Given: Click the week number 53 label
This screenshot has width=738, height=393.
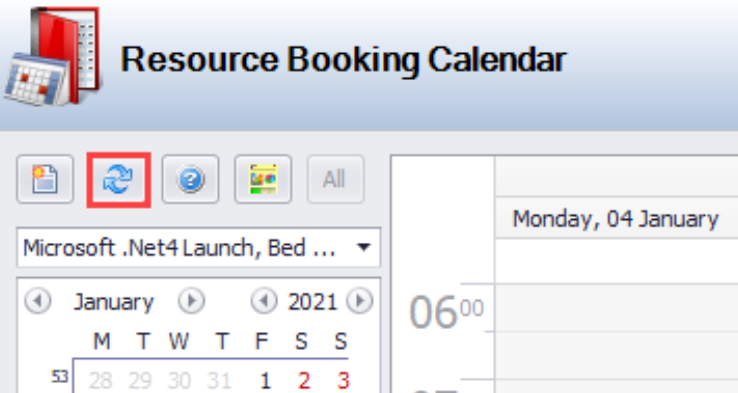Looking at the screenshot, I should click(59, 377).
